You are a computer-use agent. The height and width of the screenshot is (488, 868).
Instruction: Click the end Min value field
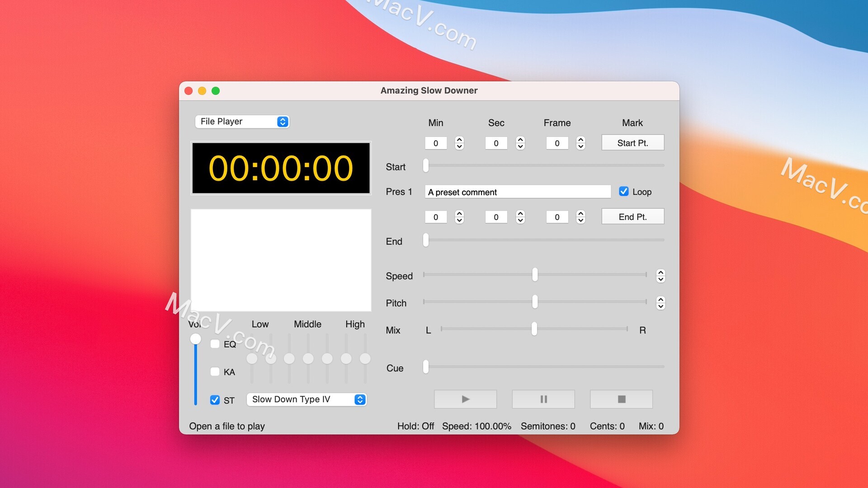pos(436,217)
